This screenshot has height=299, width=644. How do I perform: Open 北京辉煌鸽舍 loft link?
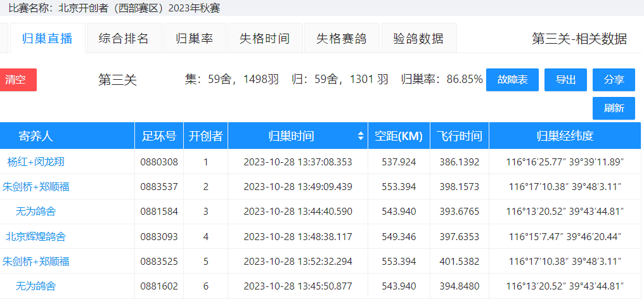click(x=36, y=237)
